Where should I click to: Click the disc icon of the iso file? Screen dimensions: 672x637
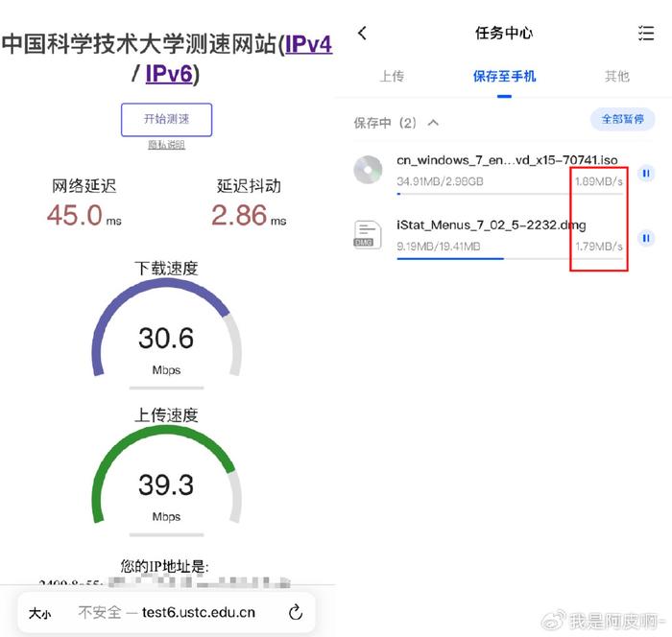[x=368, y=170]
